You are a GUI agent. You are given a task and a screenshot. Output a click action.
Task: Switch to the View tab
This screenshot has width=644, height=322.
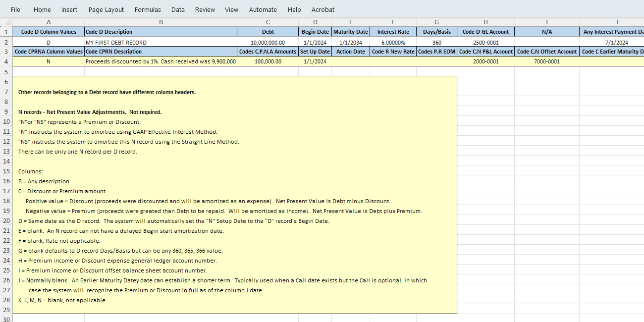pos(231,9)
